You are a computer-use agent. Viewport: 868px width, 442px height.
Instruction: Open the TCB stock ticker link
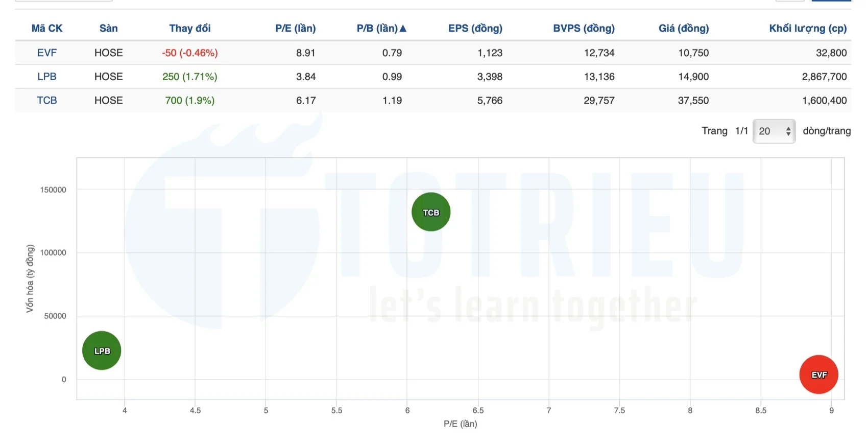pyautogui.click(x=47, y=101)
